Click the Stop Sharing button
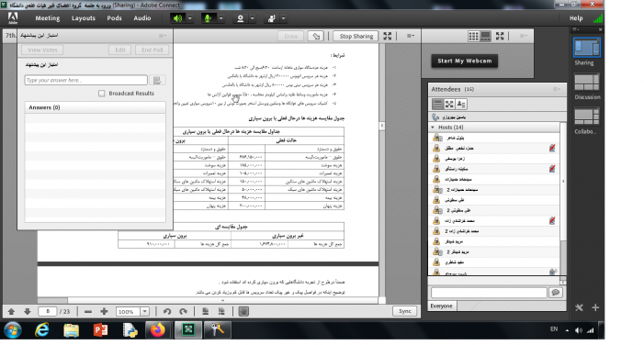 click(x=356, y=36)
